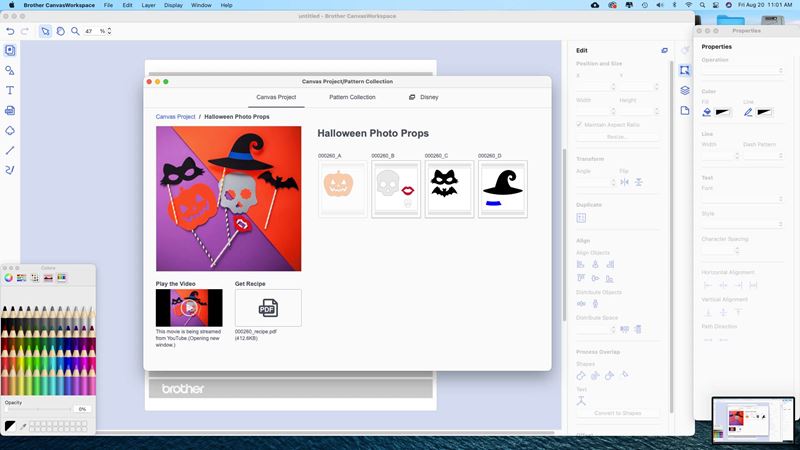Pick the eyedropper in Colors panel
Viewport: 800px width, 450px height.
click(x=23, y=426)
